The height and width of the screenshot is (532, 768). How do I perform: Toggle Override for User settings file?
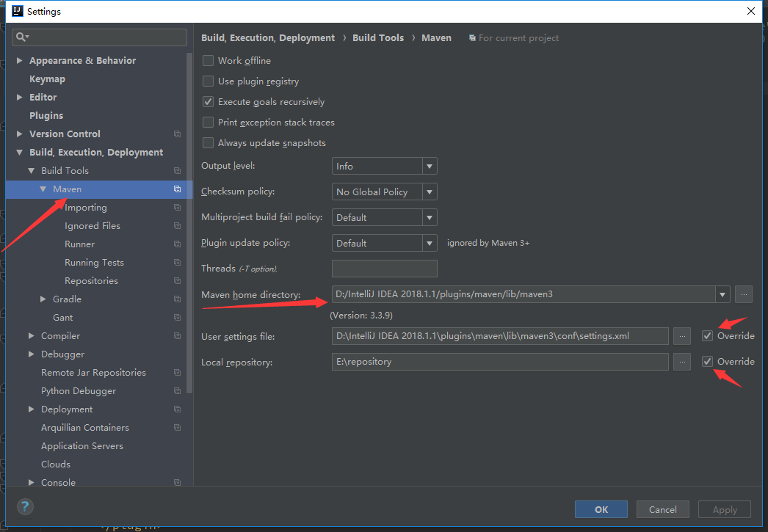coord(707,336)
